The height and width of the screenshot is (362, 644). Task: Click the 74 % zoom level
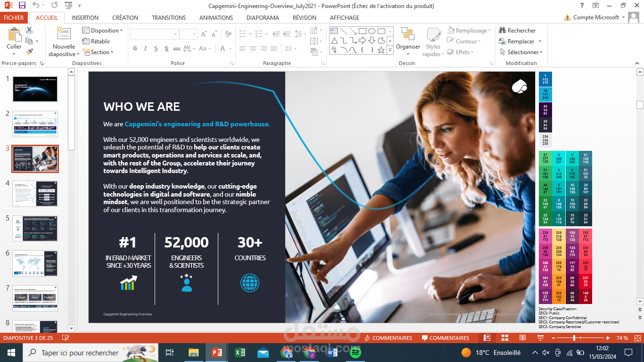tap(622, 338)
